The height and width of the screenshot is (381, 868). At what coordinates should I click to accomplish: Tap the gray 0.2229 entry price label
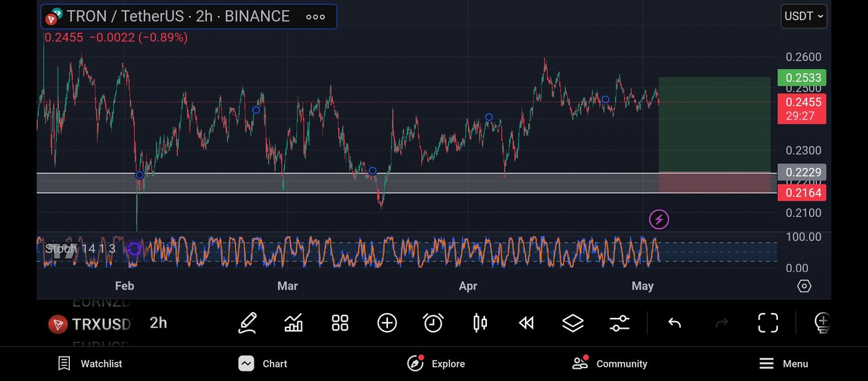(802, 172)
